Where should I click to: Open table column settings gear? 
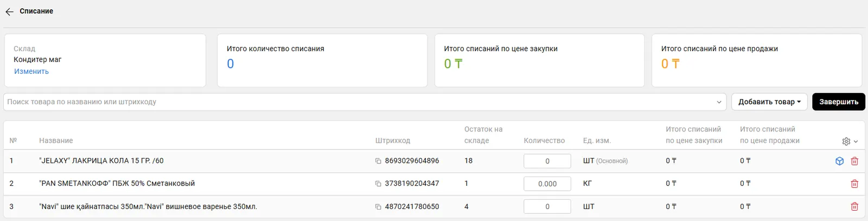pos(846,141)
